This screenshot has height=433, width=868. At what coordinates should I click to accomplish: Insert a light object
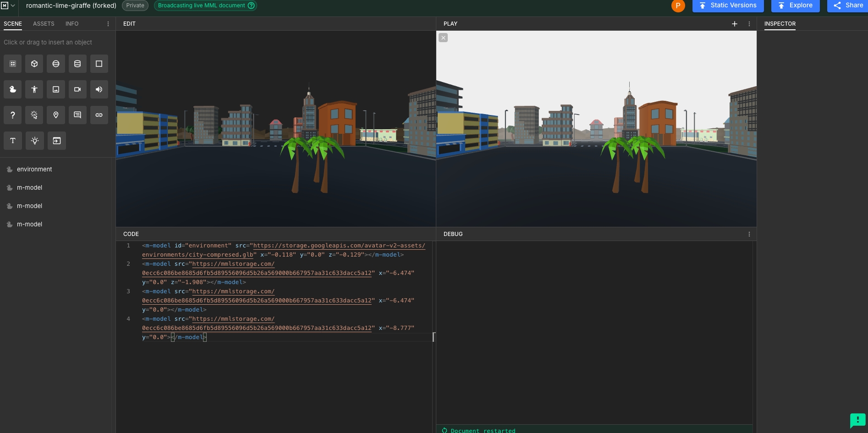pyautogui.click(x=34, y=141)
